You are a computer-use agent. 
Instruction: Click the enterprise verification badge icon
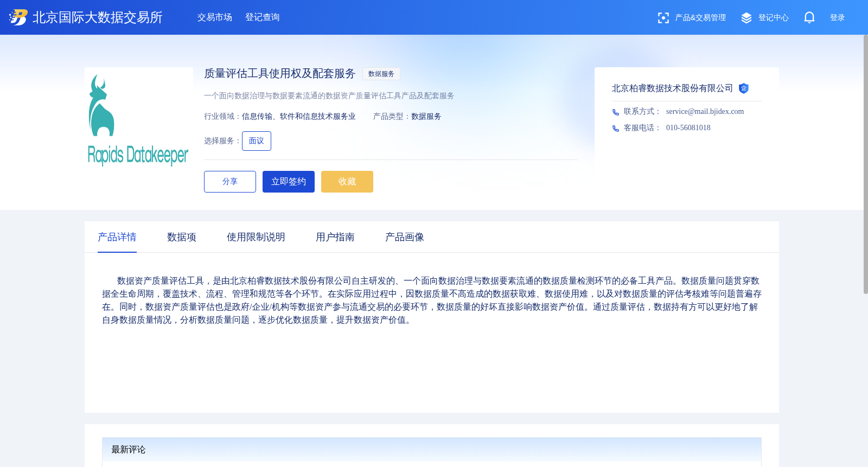coord(744,88)
